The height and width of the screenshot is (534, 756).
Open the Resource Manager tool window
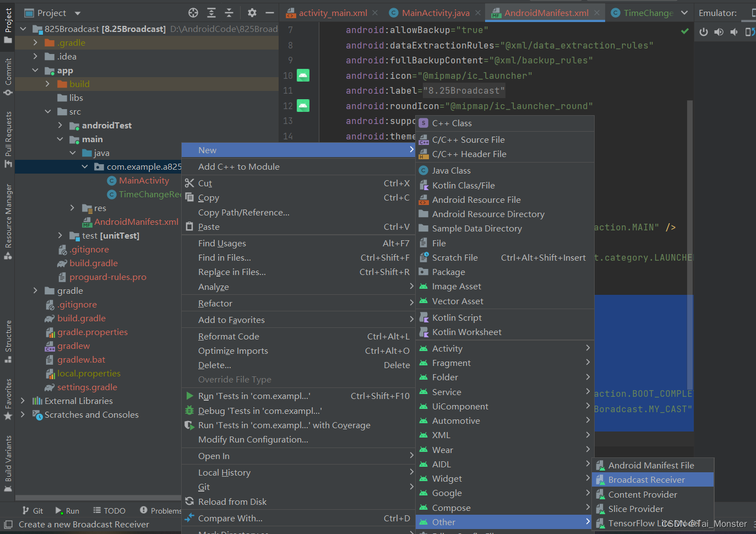click(8, 222)
